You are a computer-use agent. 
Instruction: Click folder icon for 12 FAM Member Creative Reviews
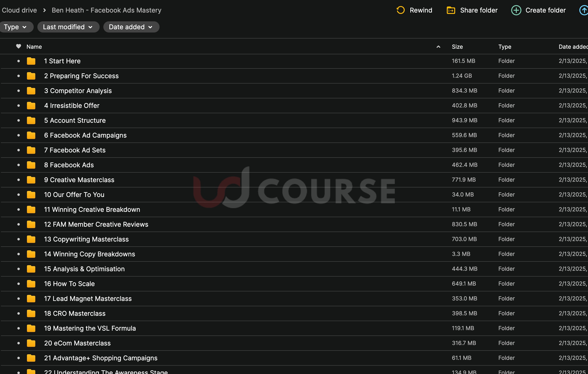coord(31,224)
